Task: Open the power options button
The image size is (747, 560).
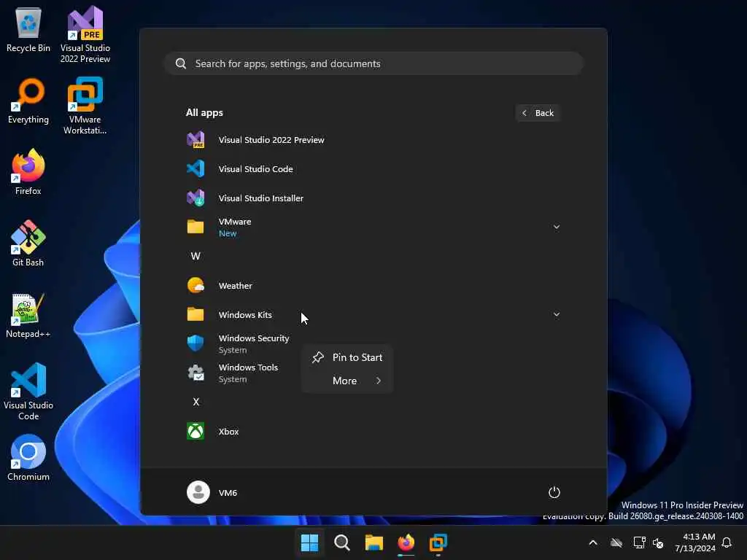Action: click(554, 492)
